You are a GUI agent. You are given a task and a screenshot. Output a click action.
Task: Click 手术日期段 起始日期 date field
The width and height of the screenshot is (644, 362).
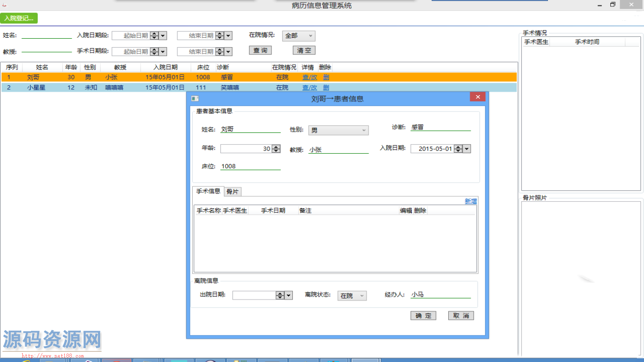pos(131,52)
